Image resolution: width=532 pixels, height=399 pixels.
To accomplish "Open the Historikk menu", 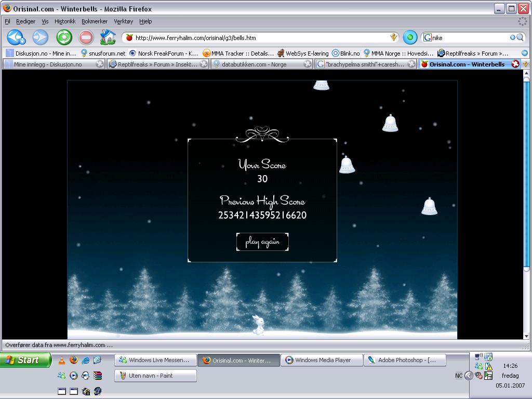I will tap(65, 21).
